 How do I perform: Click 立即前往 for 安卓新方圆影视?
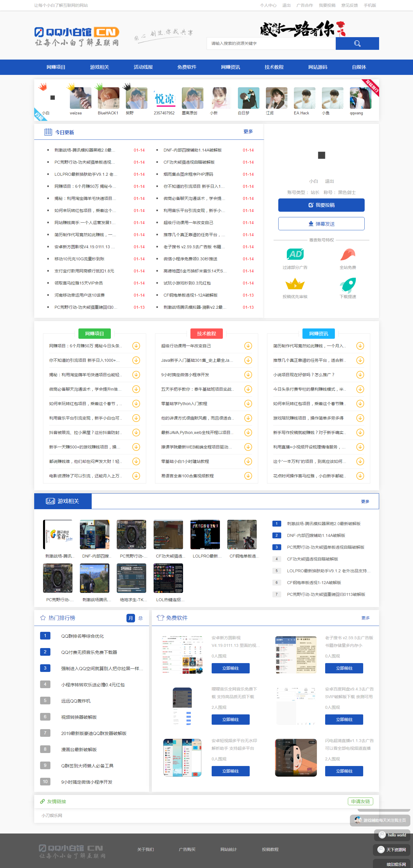[x=231, y=668]
